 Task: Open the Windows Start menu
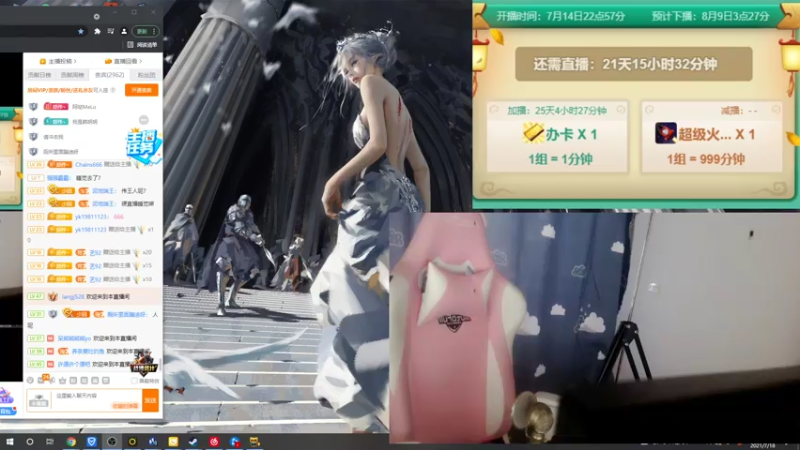tap(9, 442)
